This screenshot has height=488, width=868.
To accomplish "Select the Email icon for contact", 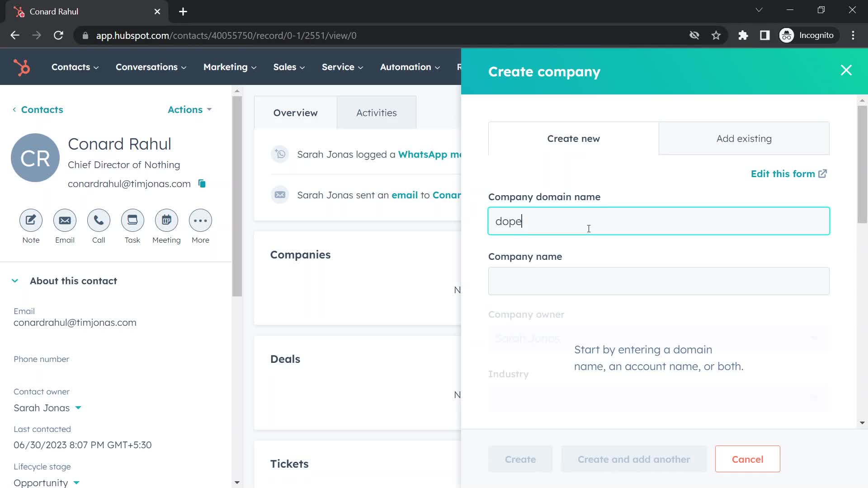I will click(65, 221).
